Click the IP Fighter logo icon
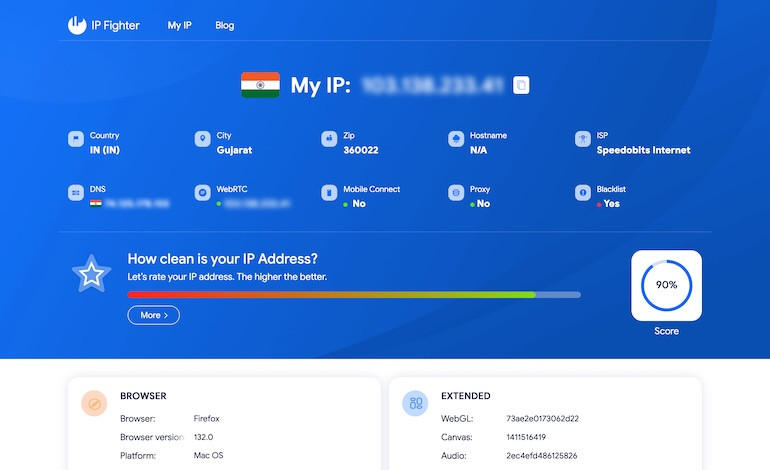This screenshot has width=770, height=470. pos(78,25)
